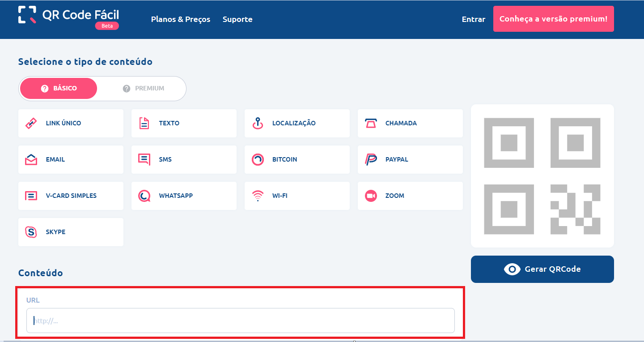644x342 pixels.
Task: Switch to the Premium content toggle
Action: click(143, 89)
